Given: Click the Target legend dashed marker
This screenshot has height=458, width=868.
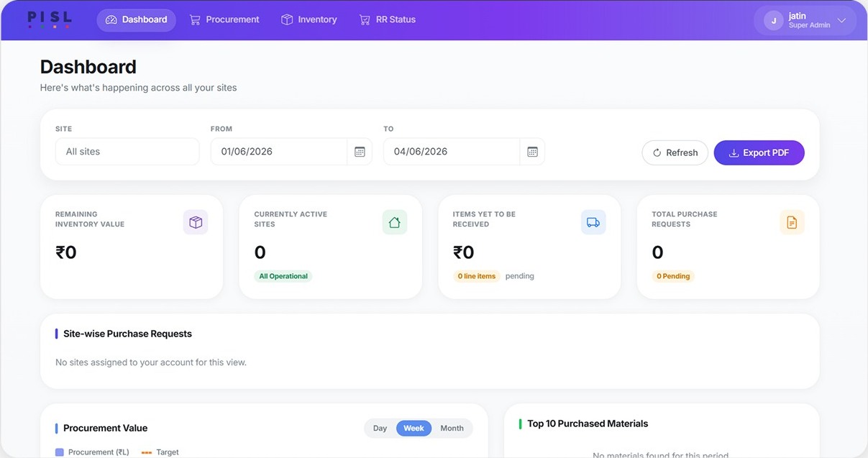Looking at the screenshot, I should [x=147, y=452].
